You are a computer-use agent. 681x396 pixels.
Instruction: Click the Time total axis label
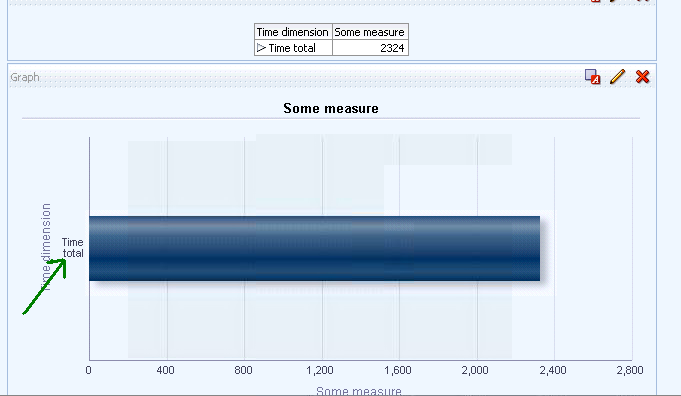pos(73,248)
